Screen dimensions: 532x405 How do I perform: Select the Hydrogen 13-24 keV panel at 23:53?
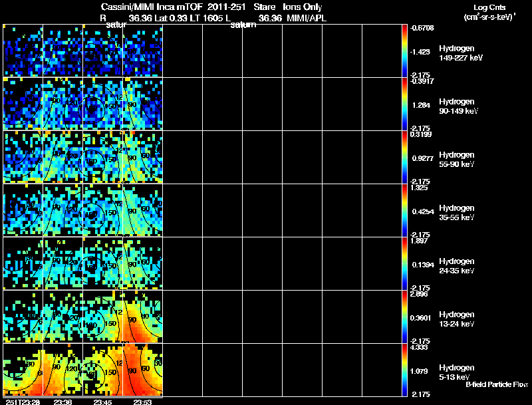pyautogui.click(x=143, y=317)
